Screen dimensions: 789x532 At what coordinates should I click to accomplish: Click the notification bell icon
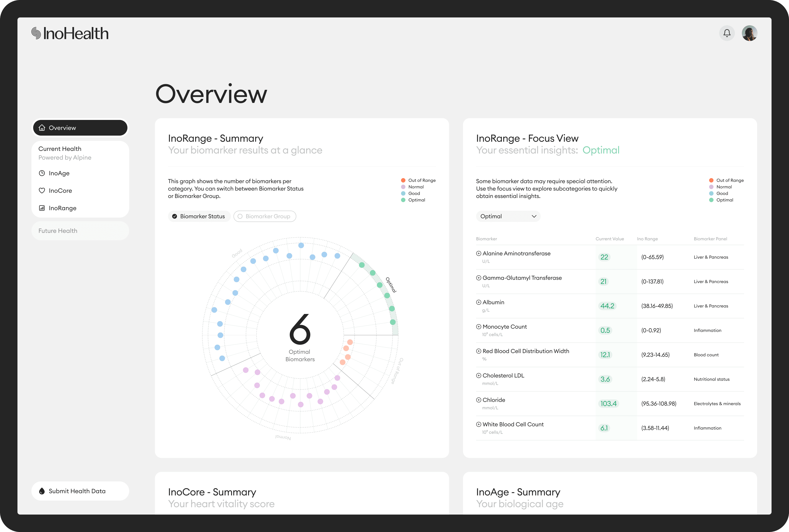point(727,33)
